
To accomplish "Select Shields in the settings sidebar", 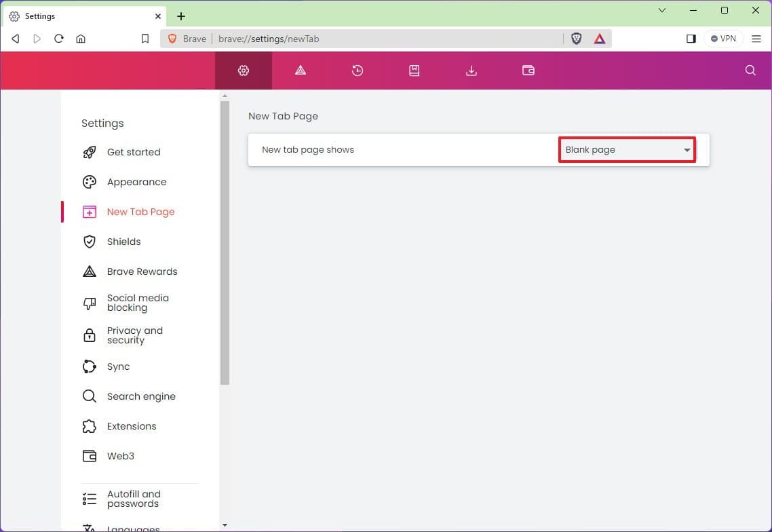I will click(124, 242).
